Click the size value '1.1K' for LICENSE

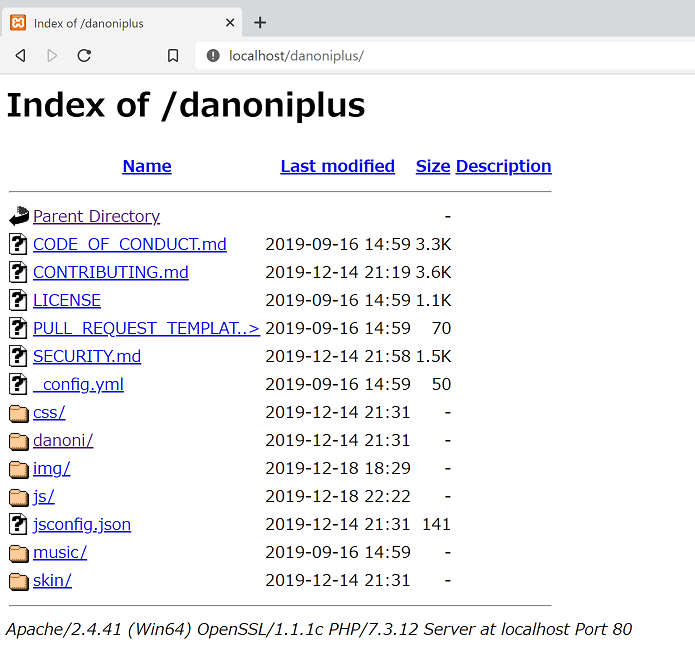click(433, 300)
